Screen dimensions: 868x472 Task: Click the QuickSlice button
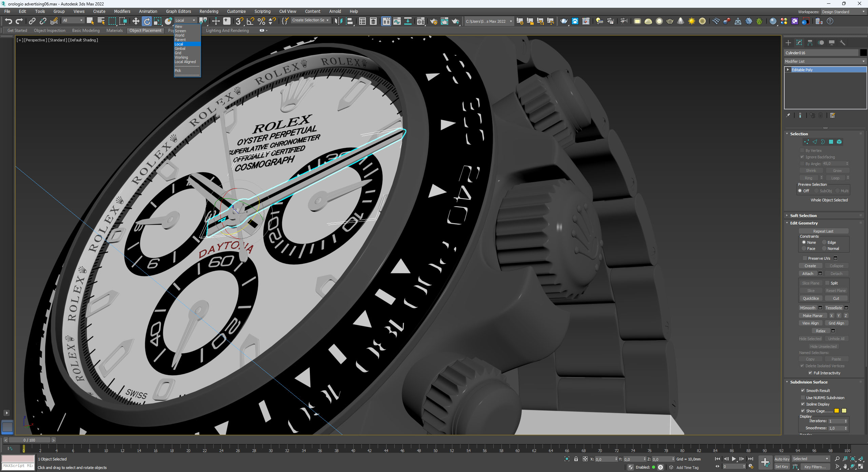click(811, 298)
